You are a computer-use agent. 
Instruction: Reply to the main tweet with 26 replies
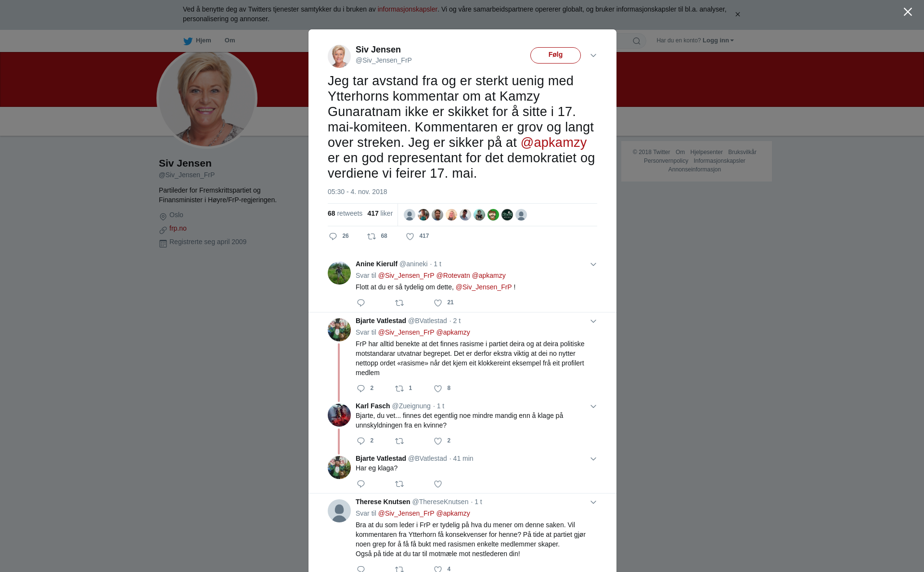(333, 236)
